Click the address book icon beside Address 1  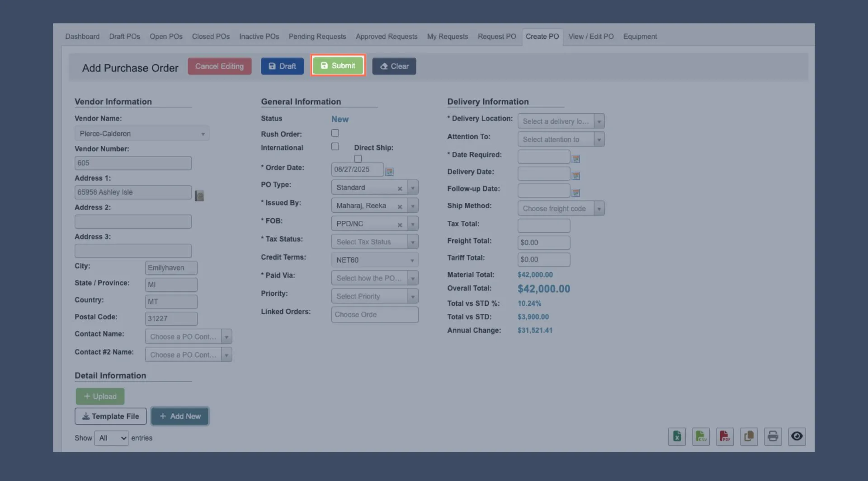pyautogui.click(x=199, y=196)
